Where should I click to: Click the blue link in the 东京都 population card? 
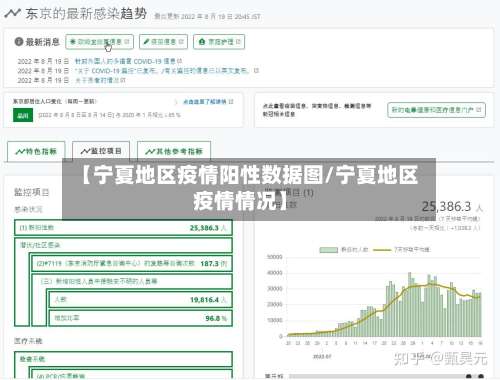[x=208, y=101]
